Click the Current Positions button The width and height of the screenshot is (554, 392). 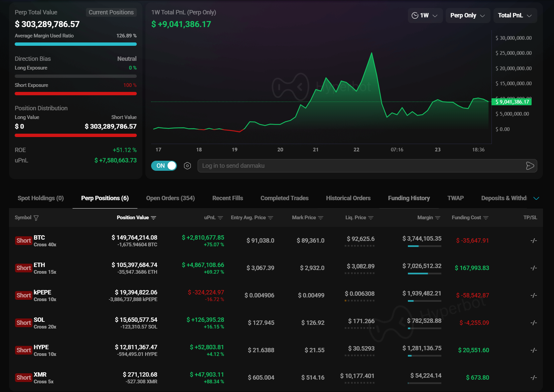tap(111, 12)
